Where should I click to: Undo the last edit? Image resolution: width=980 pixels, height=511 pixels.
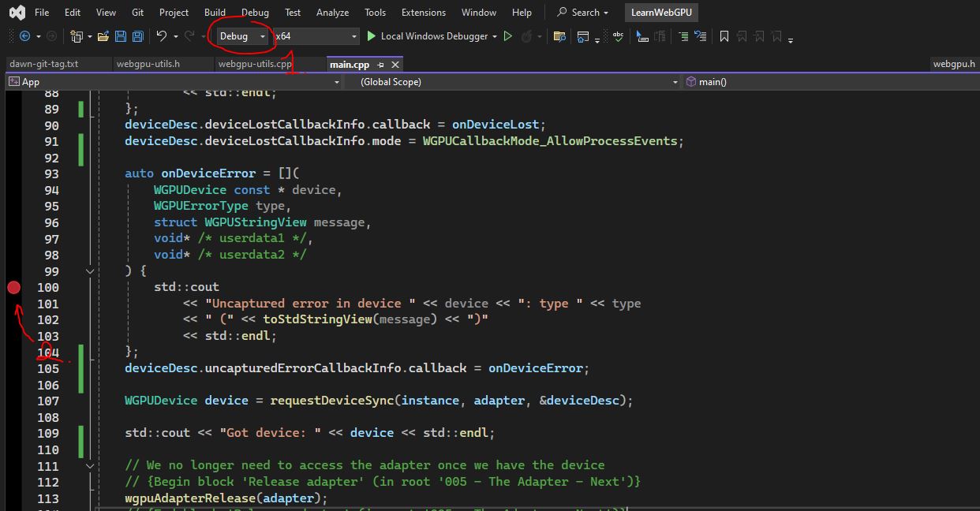pos(162,36)
